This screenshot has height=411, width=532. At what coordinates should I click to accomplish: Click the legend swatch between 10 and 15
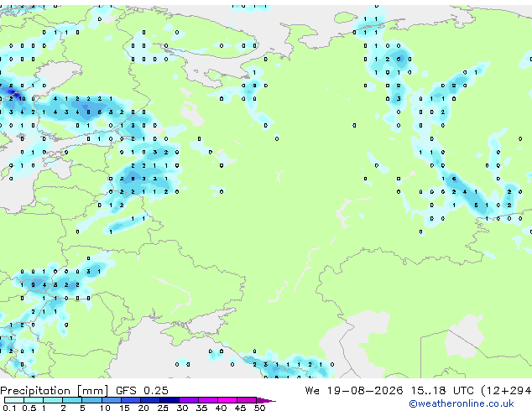pyautogui.click(x=111, y=400)
